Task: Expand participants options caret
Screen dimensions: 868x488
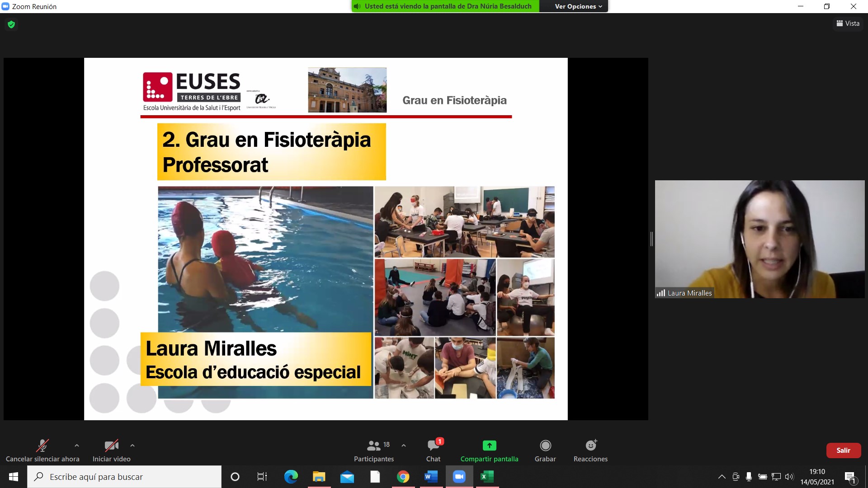Action: [404, 446]
